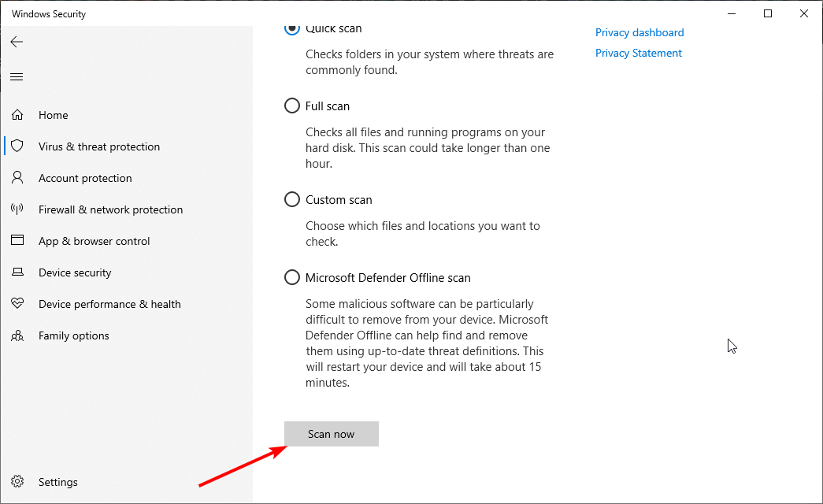Open the Privacy Statement link
823x504 pixels.
point(638,53)
